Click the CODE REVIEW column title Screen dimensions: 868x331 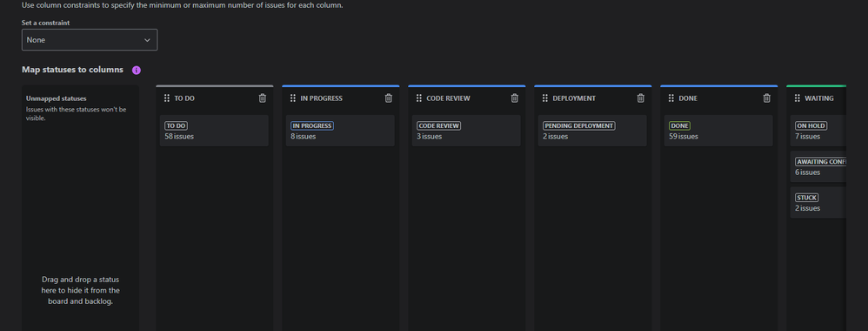click(449, 98)
